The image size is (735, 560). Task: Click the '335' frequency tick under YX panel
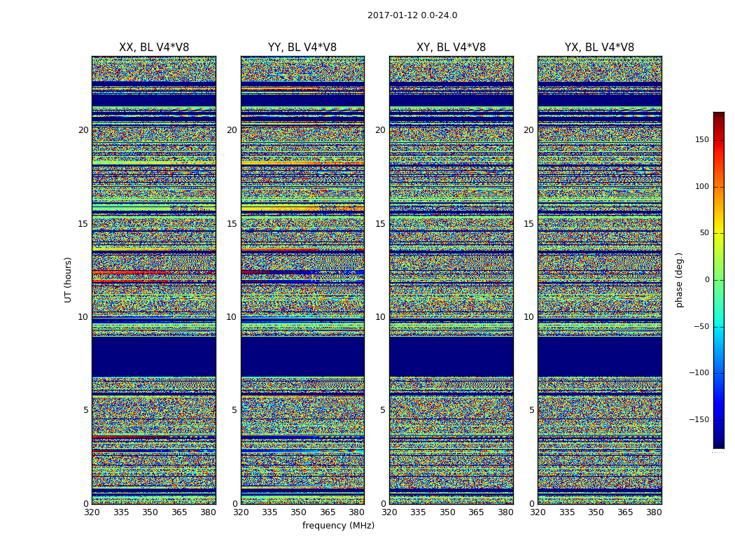(x=567, y=512)
